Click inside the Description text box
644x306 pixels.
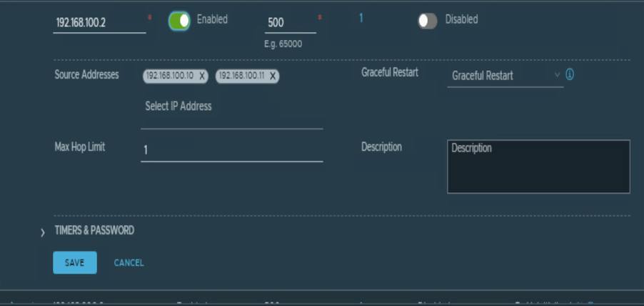[x=538, y=167]
